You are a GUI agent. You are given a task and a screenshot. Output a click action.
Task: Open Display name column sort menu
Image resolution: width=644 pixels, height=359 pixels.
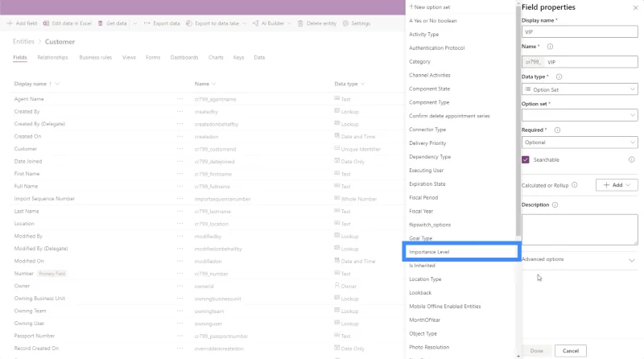pyautogui.click(x=57, y=84)
